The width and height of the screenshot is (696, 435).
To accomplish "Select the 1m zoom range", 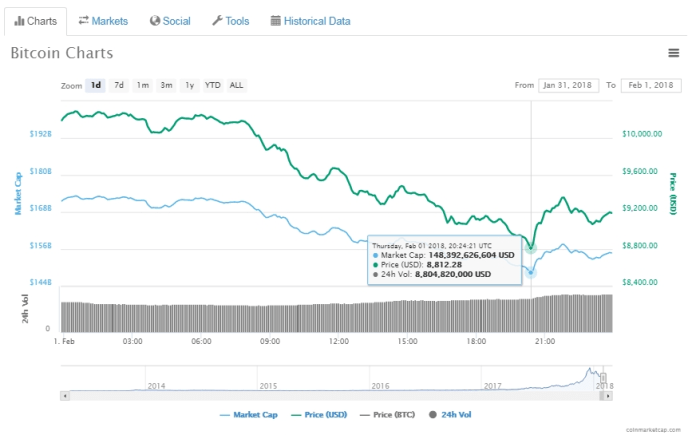I will coord(143,85).
